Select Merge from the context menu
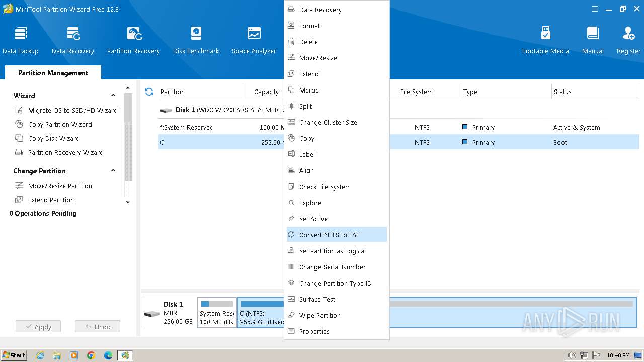 pos(337,90)
